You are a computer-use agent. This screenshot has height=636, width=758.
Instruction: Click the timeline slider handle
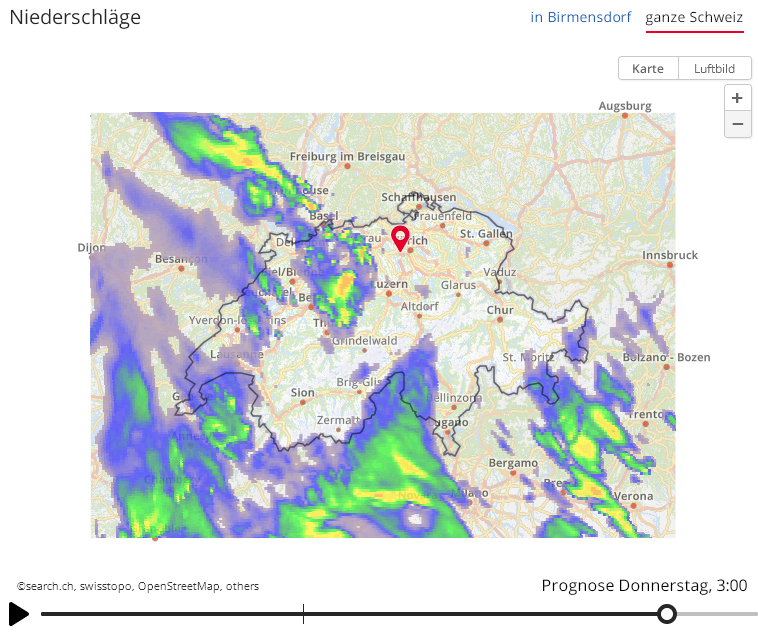point(667,614)
